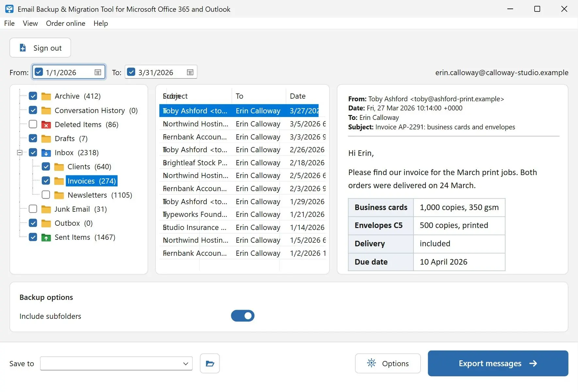Open the View menu

pyautogui.click(x=30, y=23)
